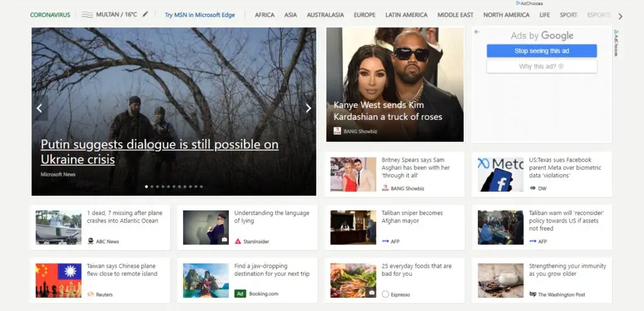Select the second carousel indicator dot
The height and width of the screenshot is (311, 644).
coord(152,187)
